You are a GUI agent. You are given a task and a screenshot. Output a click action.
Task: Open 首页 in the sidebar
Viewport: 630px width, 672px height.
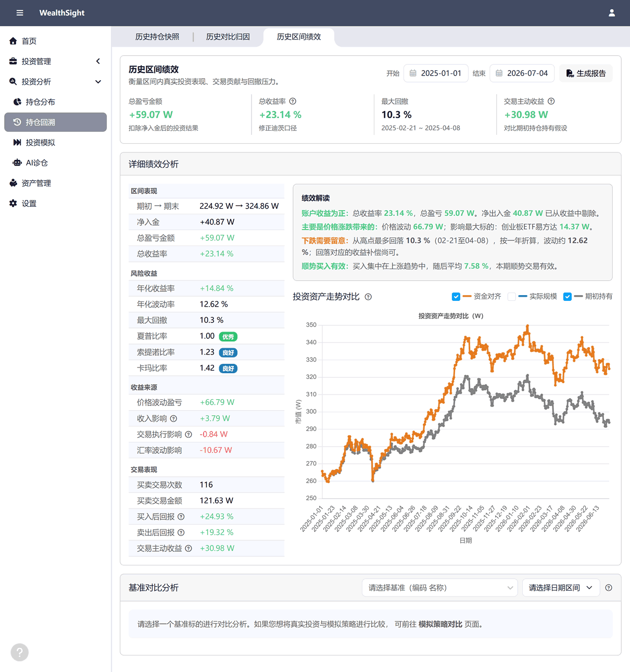56,41
